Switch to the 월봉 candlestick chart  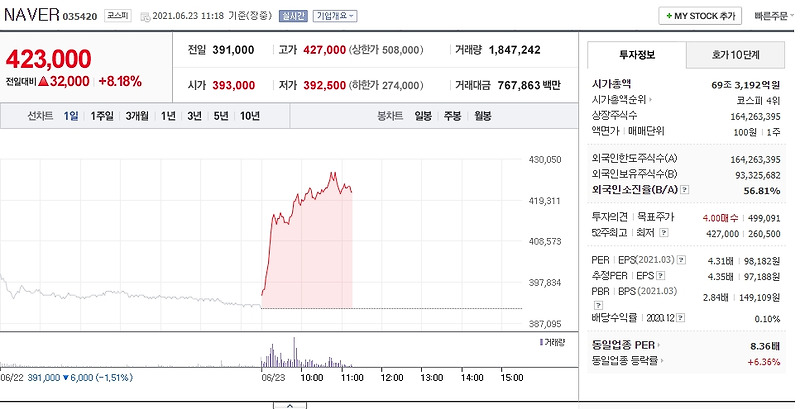482,116
